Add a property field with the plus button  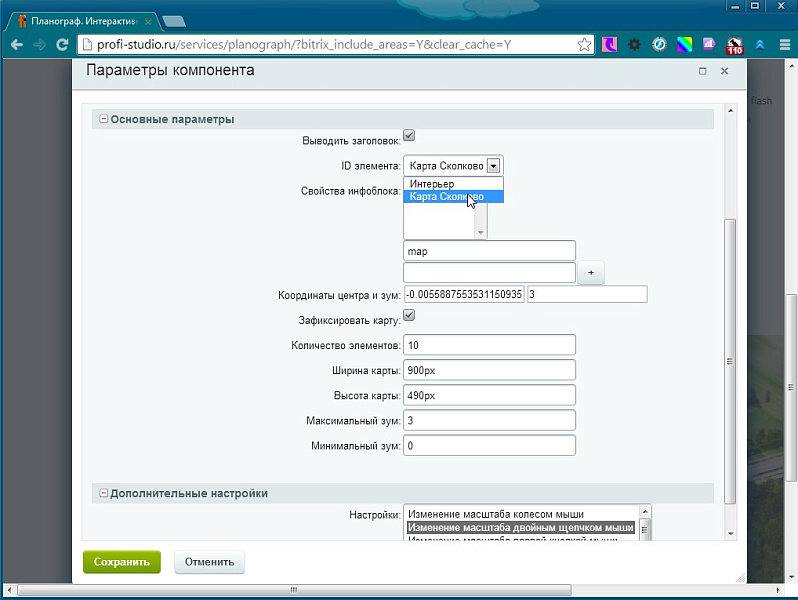coord(590,272)
